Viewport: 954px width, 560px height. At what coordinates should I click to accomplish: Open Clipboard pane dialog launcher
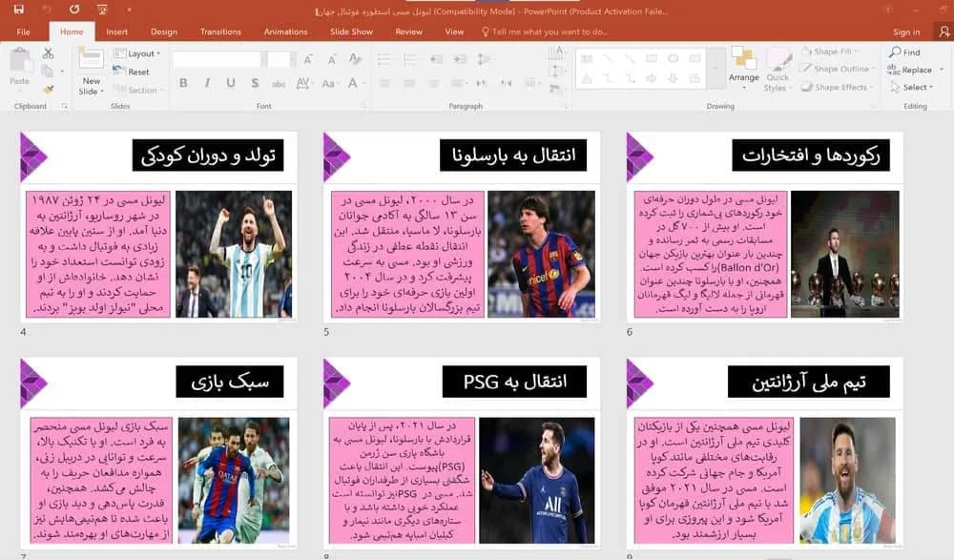[x=65, y=106]
